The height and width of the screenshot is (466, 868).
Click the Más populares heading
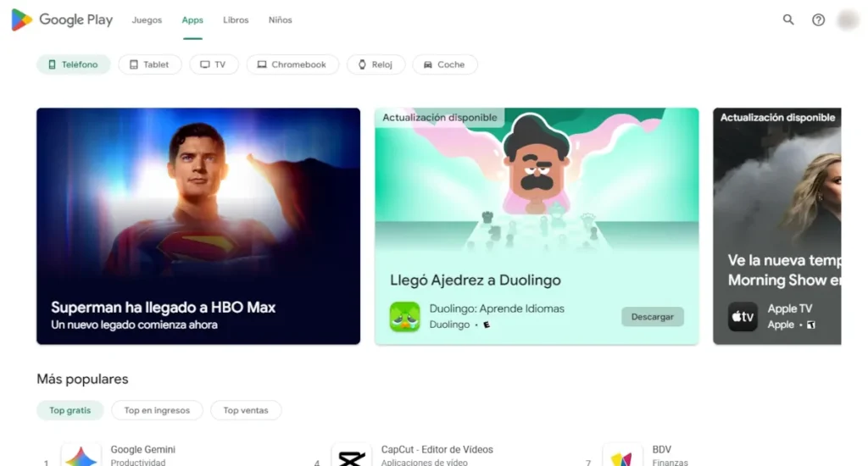coord(82,379)
